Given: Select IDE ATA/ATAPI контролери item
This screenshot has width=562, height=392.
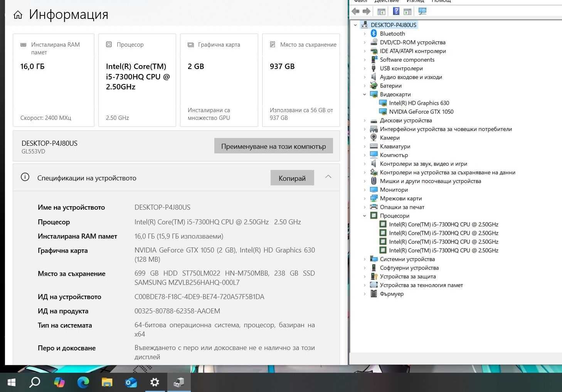Looking at the screenshot, I should (x=413, y=51).
